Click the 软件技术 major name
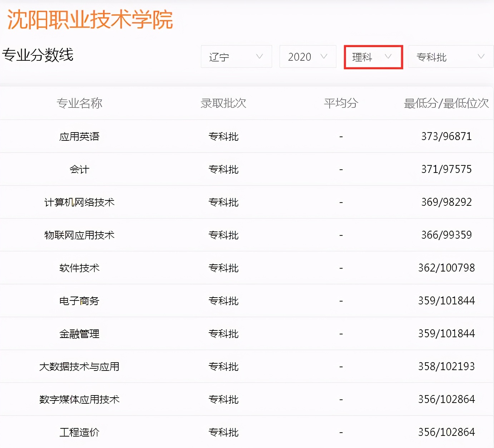 pos(79,268)
